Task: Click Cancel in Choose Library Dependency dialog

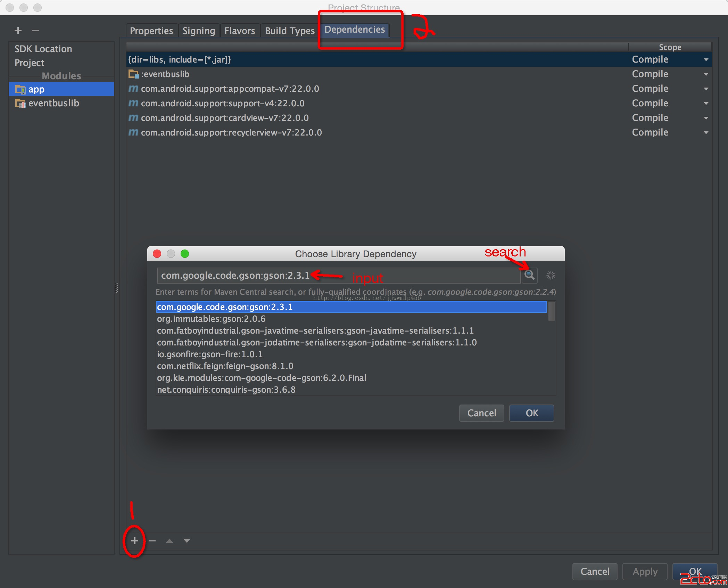Action: tap(481, 413)
